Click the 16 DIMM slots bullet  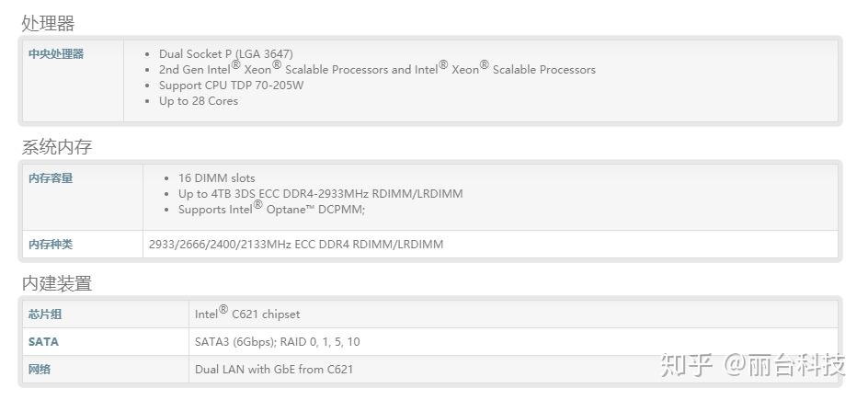(x=217, y=178)
